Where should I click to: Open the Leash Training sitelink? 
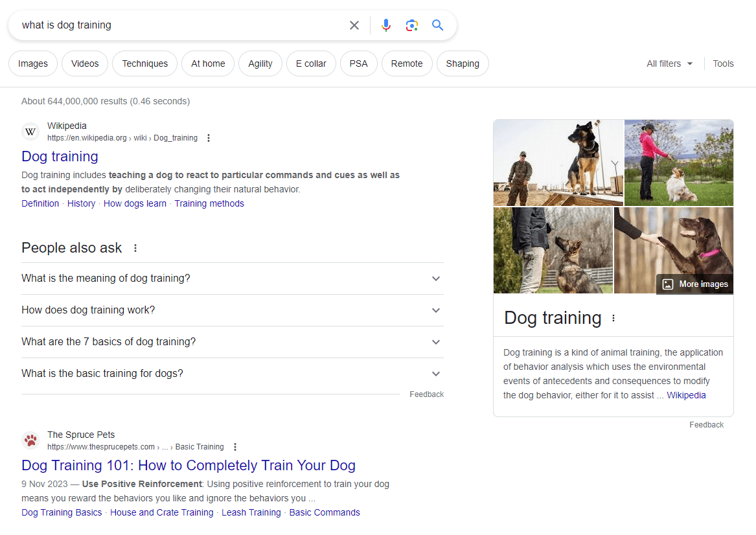pyautogui.click(x=251, y=513)
